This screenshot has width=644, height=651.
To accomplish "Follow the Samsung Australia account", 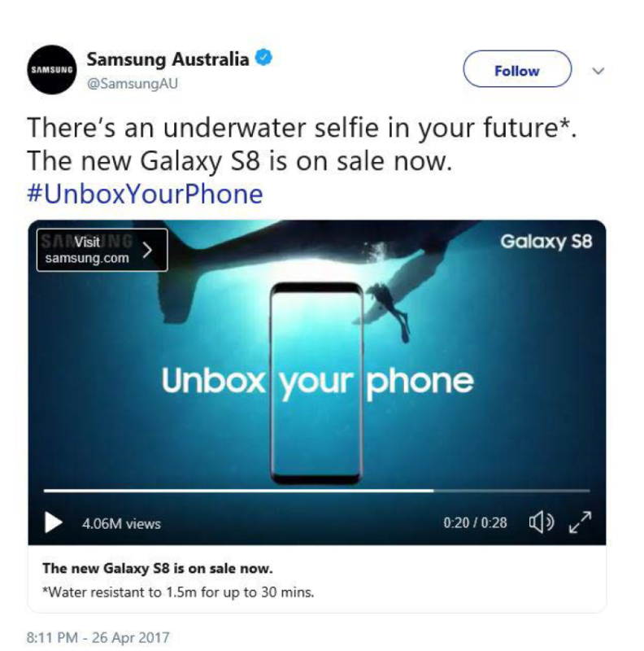I will tap(517, 69).
